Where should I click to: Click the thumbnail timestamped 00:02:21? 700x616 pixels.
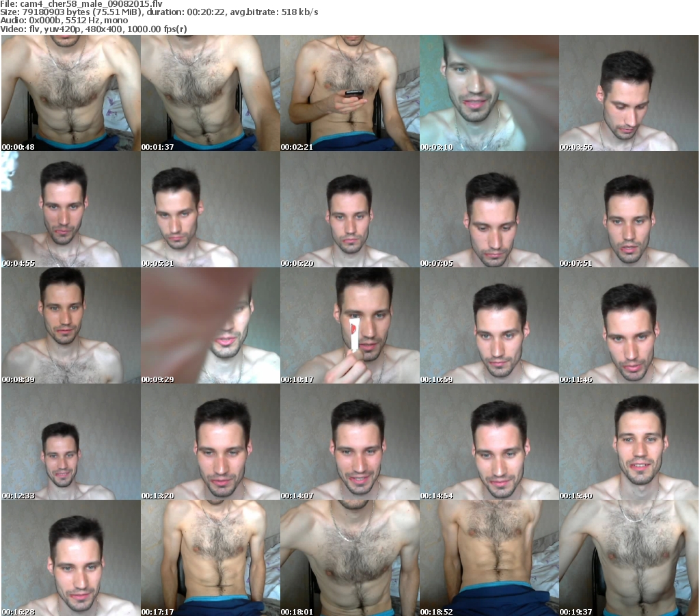pos(350,93)
